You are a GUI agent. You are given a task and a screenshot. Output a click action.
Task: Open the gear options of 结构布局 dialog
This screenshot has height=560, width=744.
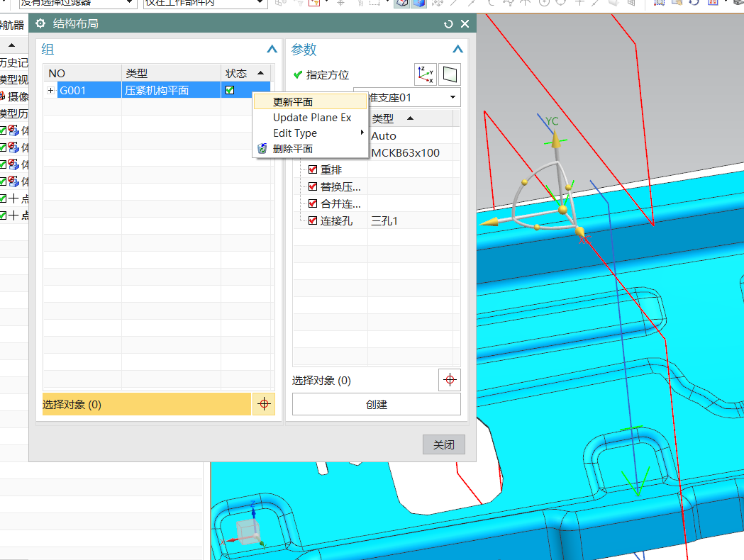click(x=41, y=23)
